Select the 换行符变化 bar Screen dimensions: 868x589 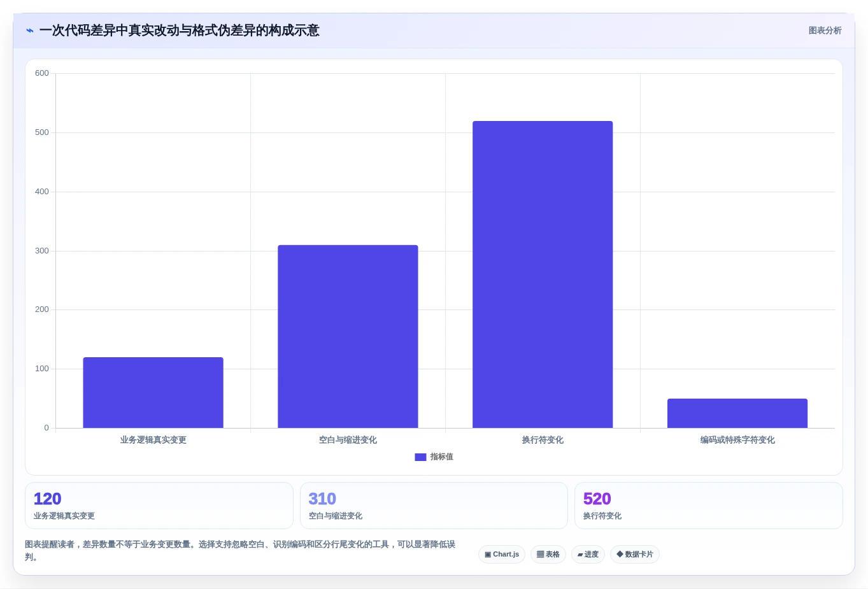pos(543,274)
